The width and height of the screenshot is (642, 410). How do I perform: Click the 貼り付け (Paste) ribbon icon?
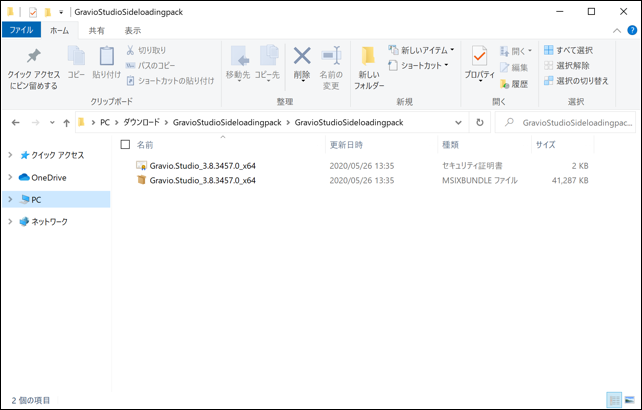tap(106, 62)
